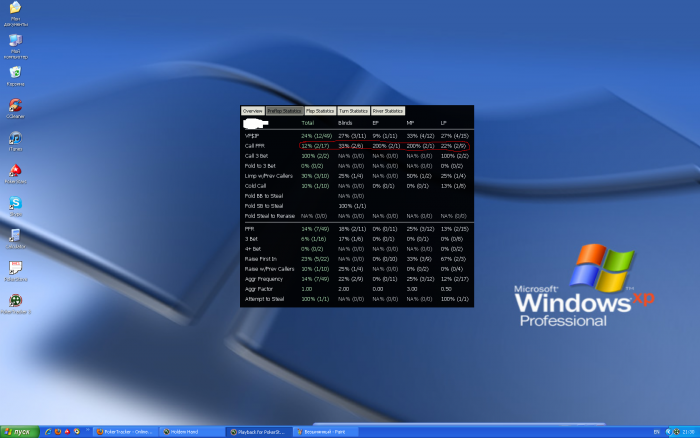This screenshot has width=700, height=438.
Task: Click the MP column header
Action: click(x=410, y=123)
